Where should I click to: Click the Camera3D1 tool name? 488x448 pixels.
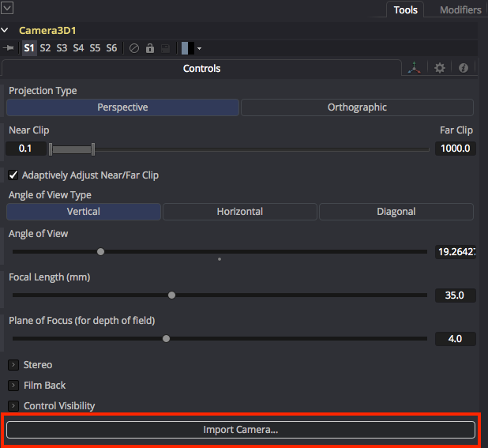pyautogui.click(x=47, y=31)
